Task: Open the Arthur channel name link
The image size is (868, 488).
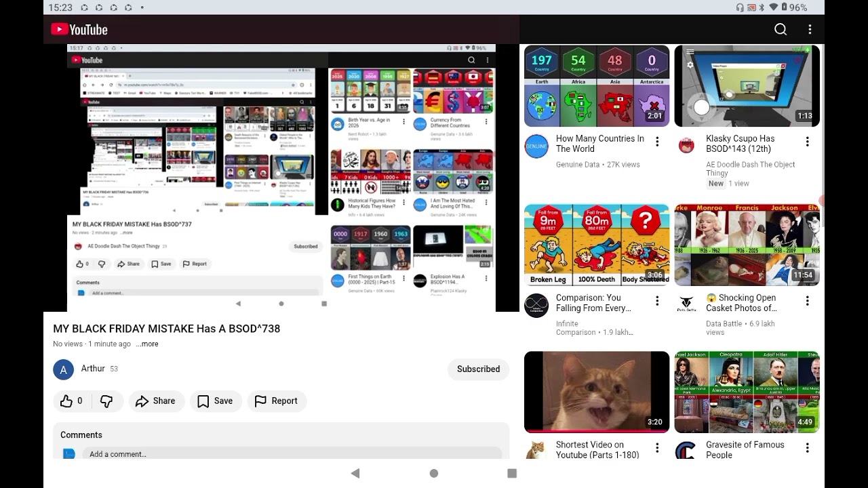Action: click(93, 369)
